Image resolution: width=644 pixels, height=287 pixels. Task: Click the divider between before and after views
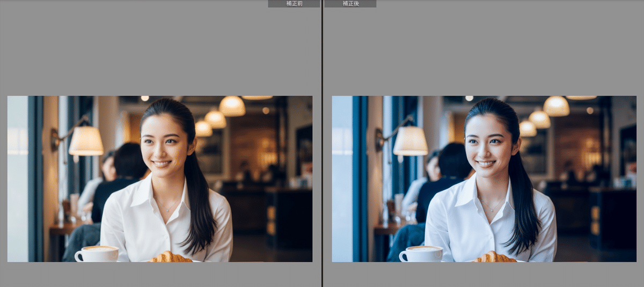tap(322, 143)
